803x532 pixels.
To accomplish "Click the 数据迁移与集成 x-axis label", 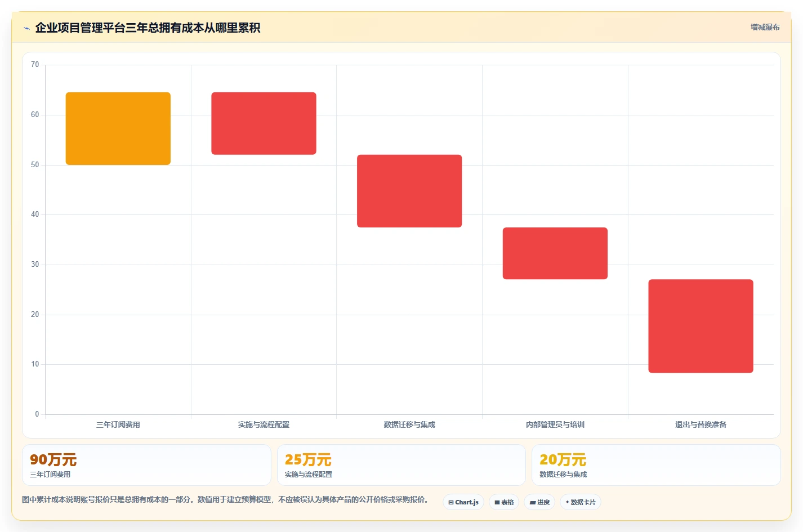I will 409,424.
